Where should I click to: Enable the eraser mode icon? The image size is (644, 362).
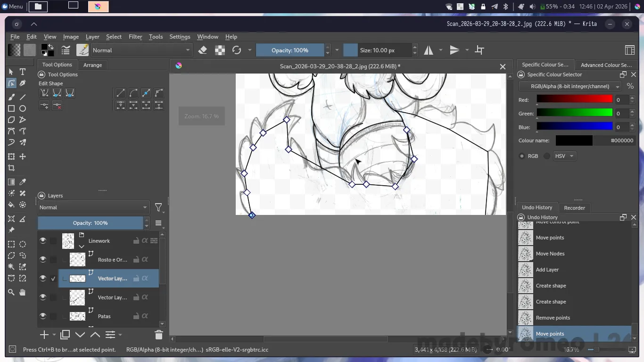tap(203, 50)
